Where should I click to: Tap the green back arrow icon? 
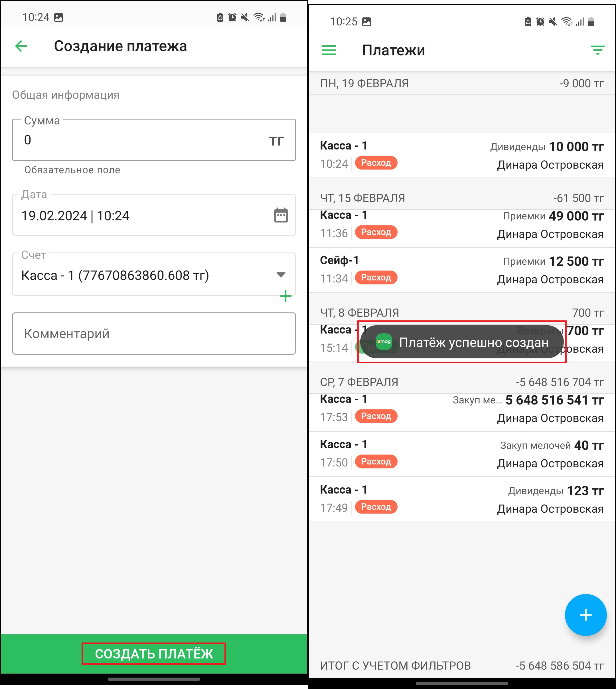(x=21, y=46)
